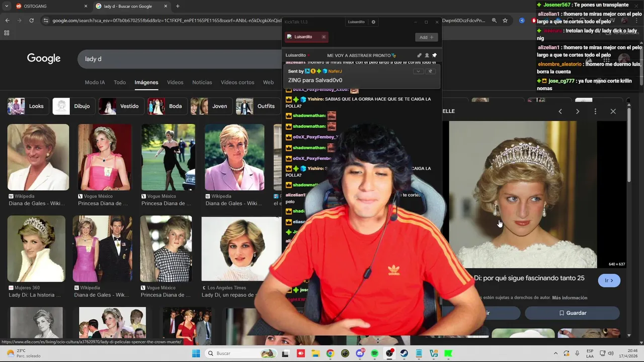This screenshot has width=644, height=362.
Task: Open user list icon in KickTalk header
Action: (x=427, y=55)
